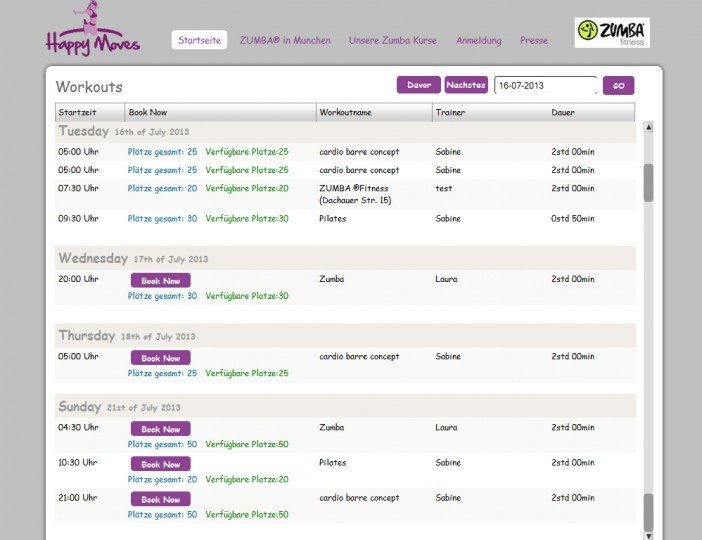Open the Anmeldung page

(479, 40)
